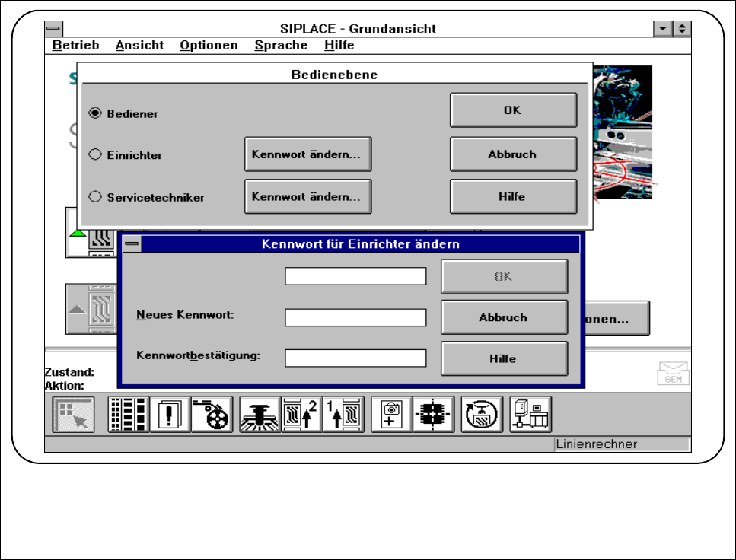Click the Neues Kennwort input field

click(355, 317)
